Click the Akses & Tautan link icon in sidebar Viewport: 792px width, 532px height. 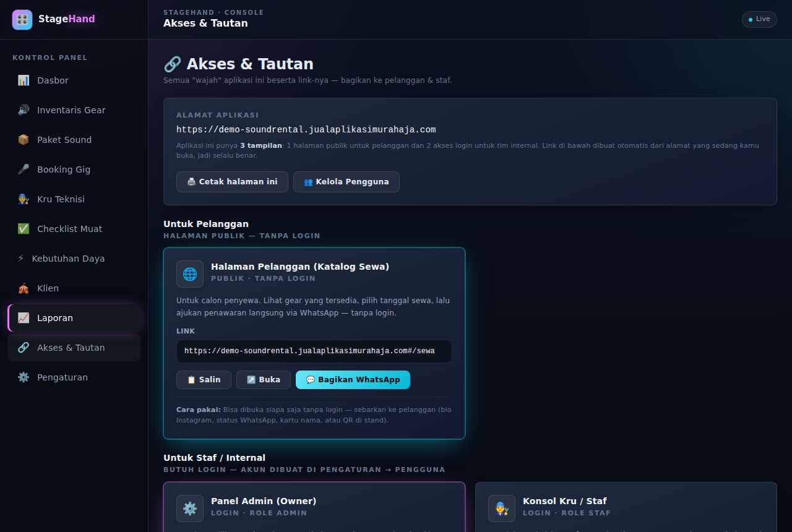[x=24, y=348]
